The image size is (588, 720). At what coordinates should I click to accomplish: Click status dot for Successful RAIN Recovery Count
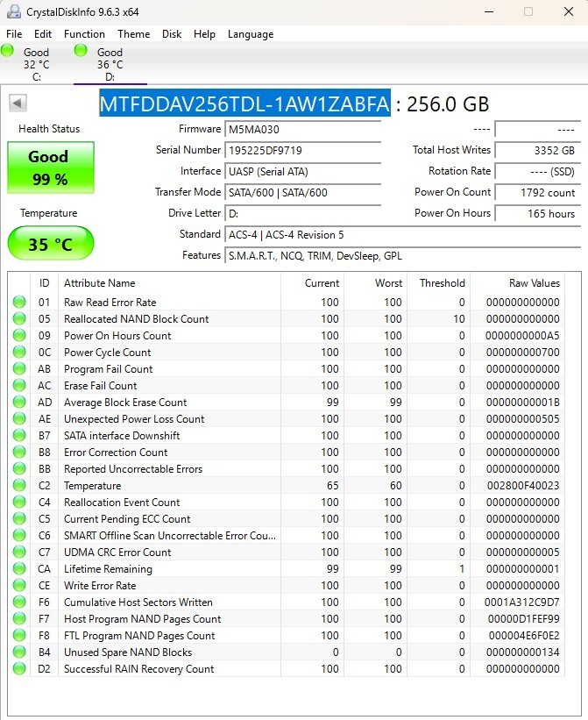pos(19,668)
